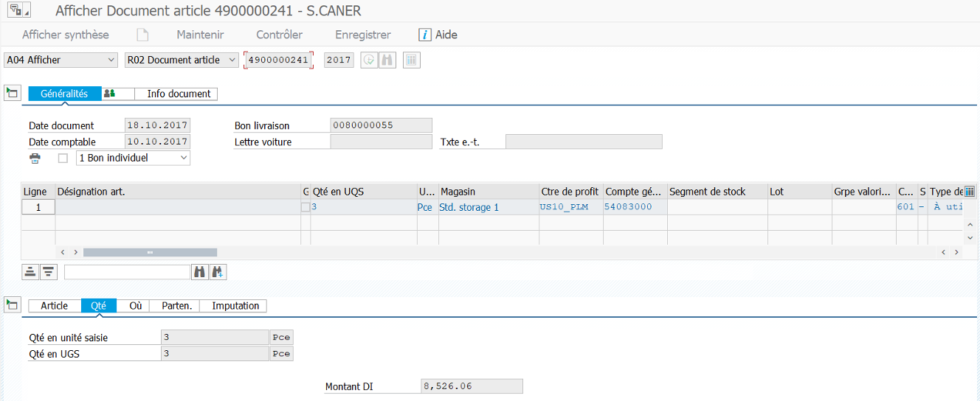The width and height of the screenshot is (980, 401).
Task: Open the R02 Document article dropdown
Action: (x=232, y=60)
